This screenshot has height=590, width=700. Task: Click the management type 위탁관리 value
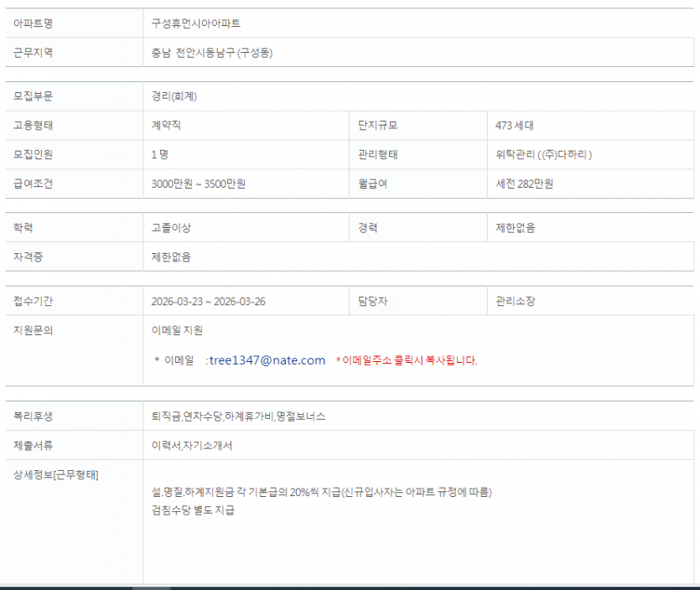point(544,154)
